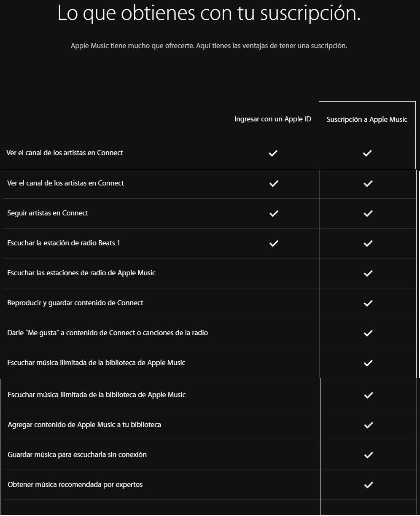The image size is (420, 516).
Task: Click the checkmark for música recomendada por expertos
Action: 369,485
